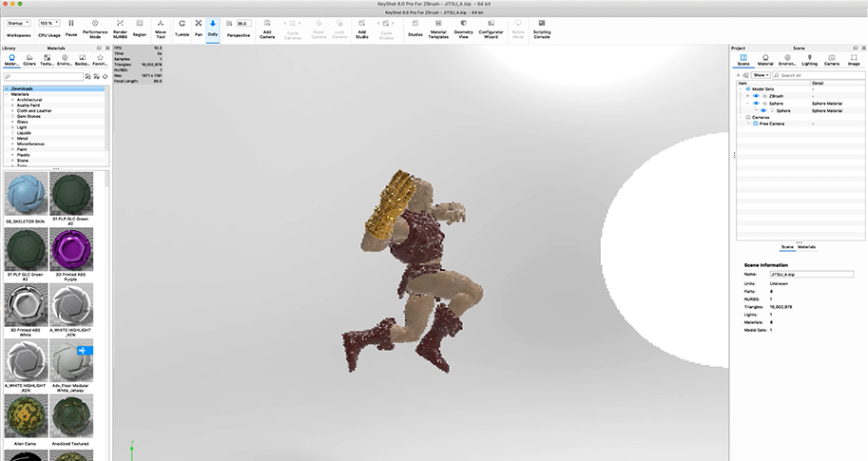
Task: Toggle visibility of parent Sphere group
Action: coord(756,103)
